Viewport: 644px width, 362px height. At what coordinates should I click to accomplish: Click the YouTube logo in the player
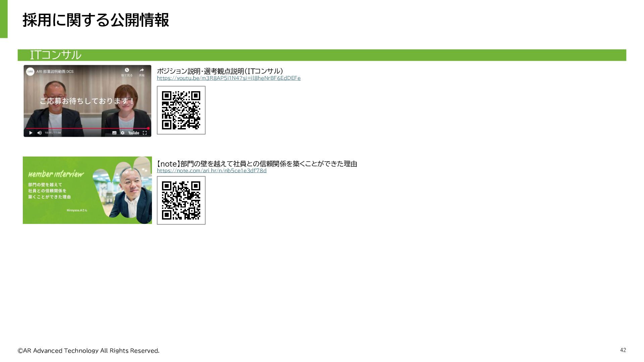point(133,133)
